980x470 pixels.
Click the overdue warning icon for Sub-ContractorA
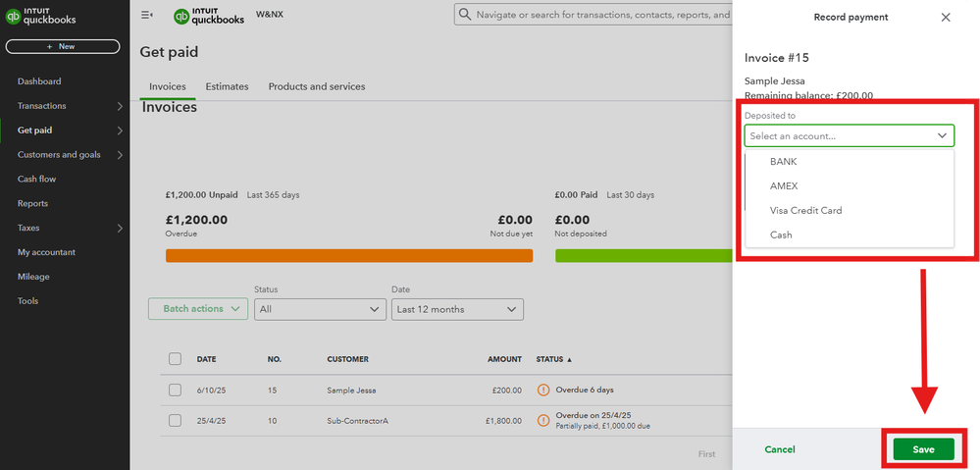543,421
